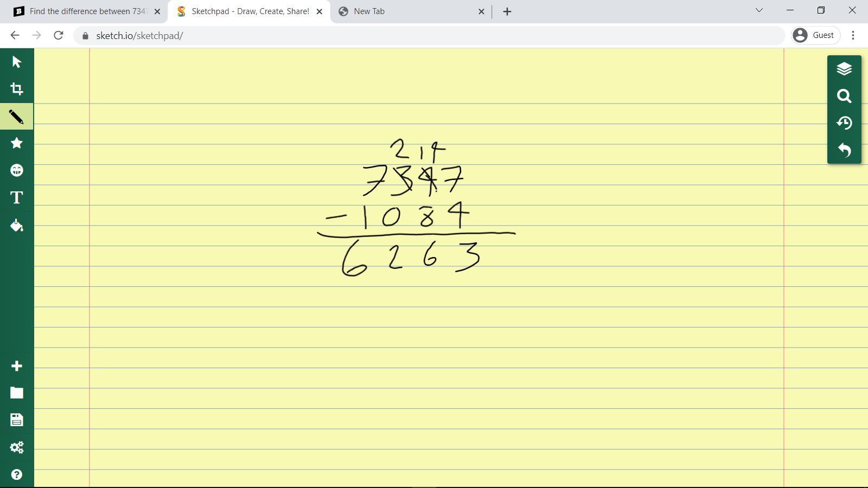Open the Chrome three-dot menu
This screenshot has width=868, height=488.
tap(853, 35)
